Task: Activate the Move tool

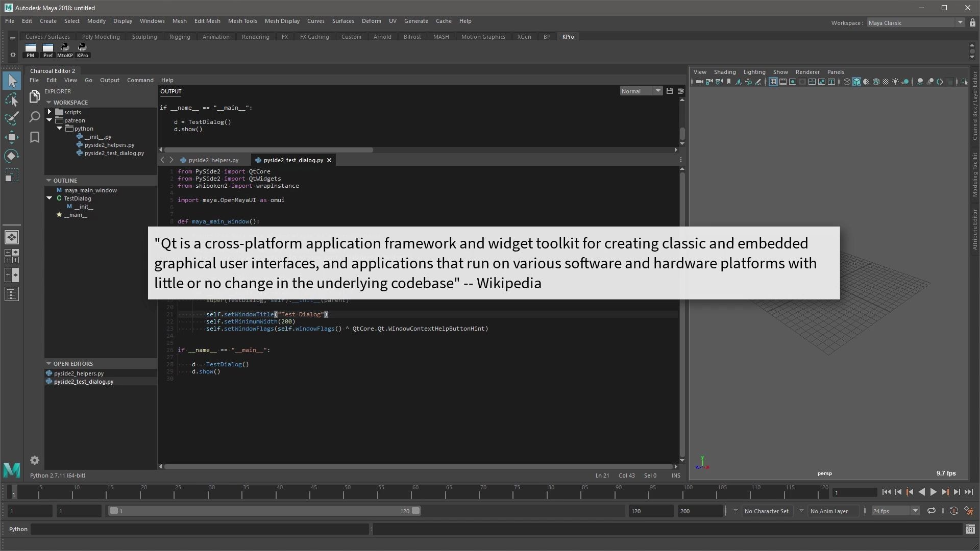Action: point(12,137)
